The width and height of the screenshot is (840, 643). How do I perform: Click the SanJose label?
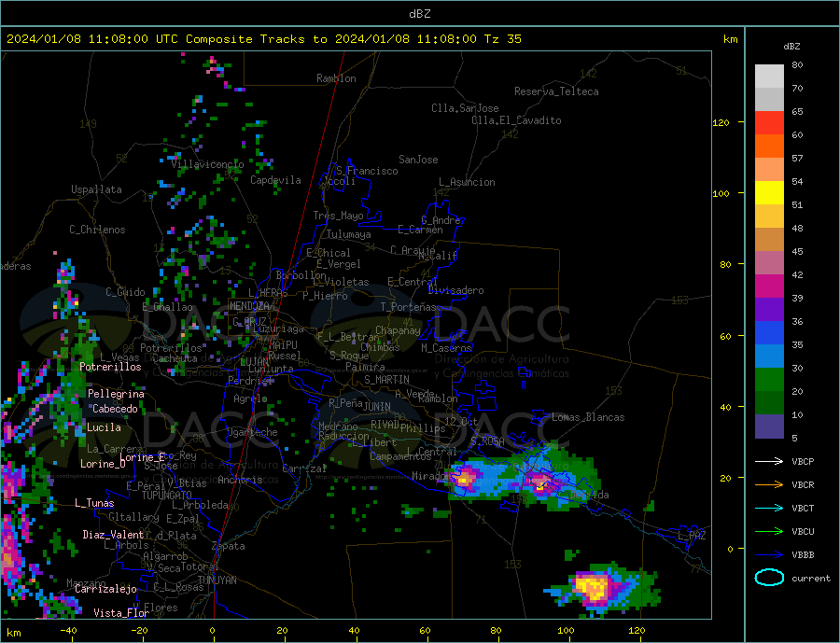[x=418, y=160]
